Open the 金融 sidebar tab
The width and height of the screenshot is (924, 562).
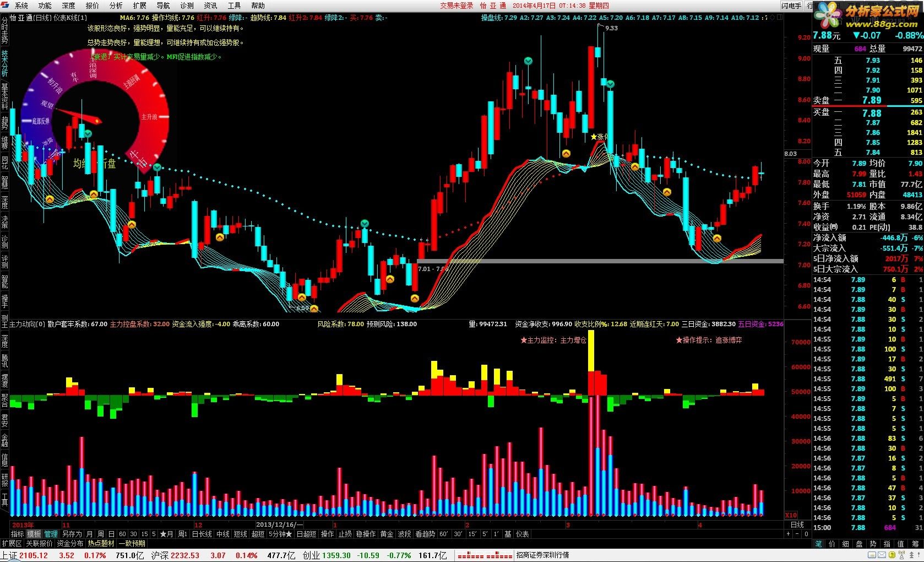tap(4, 440)
